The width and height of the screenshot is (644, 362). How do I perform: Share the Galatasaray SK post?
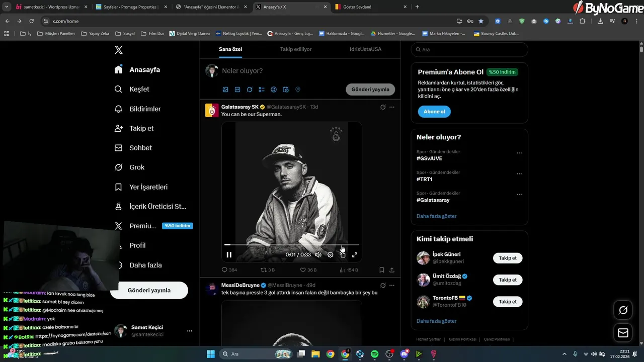coord(392,270)
